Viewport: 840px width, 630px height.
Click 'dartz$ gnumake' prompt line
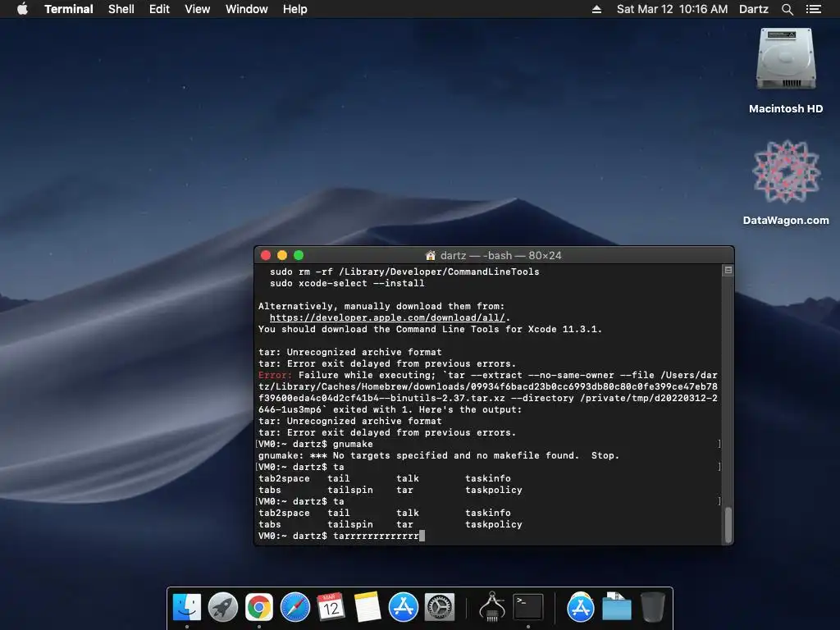point(316,444)
